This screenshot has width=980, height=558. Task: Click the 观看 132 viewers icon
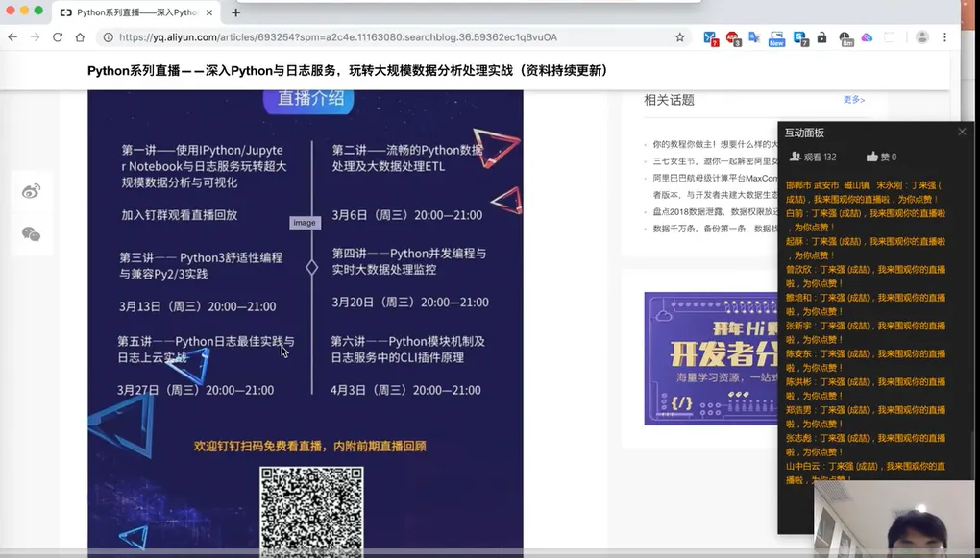[x=795, y=157]
